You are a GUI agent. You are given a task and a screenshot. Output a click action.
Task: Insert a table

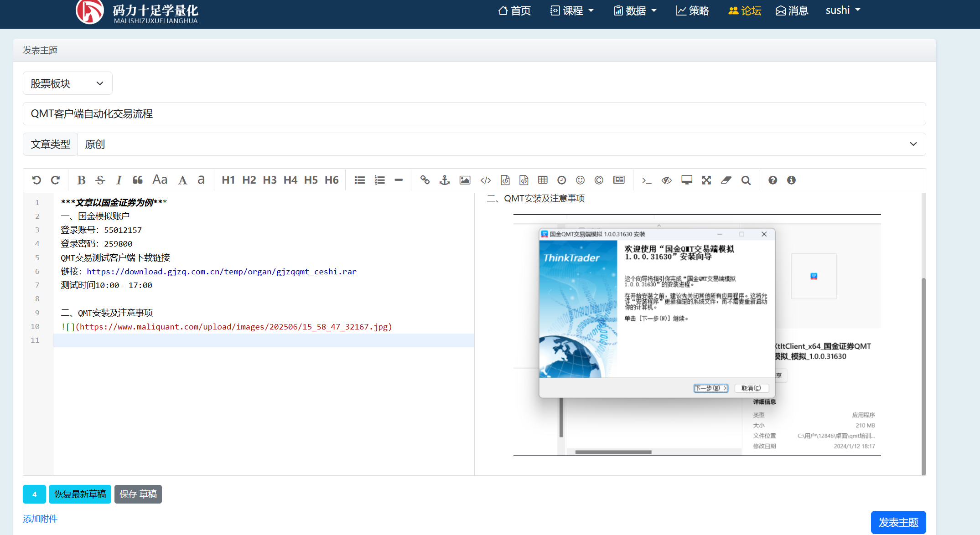[x=543, y=180]
